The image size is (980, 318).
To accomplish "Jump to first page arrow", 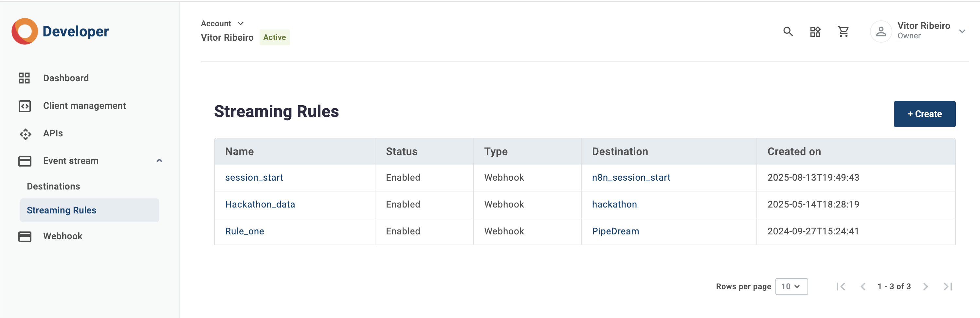I will point(841,287).
